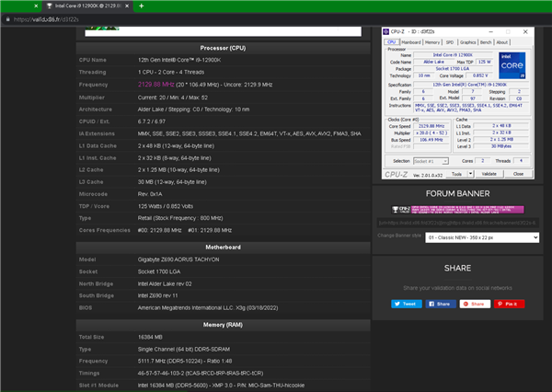The width and height of the screenshot is (552, 392).
Task: Open the About tab in CPU-Z
Action: click(x=502, y=42)
